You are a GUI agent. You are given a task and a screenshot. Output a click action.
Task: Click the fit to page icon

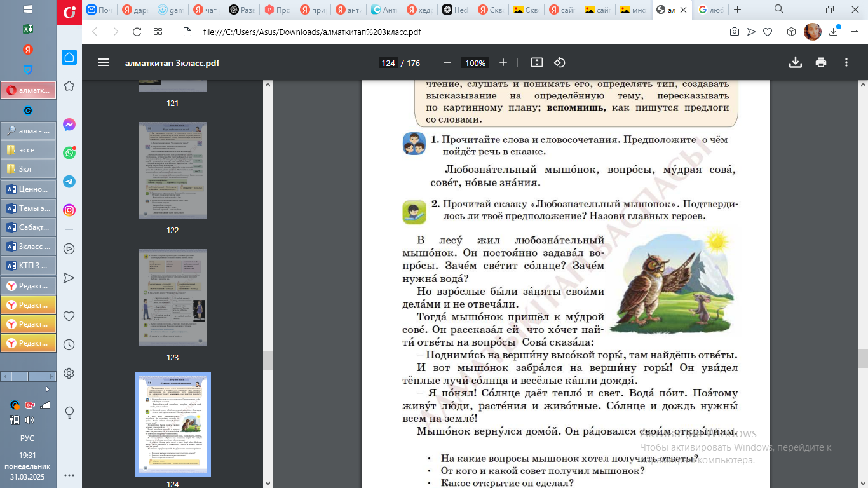(x=537, y=62)
